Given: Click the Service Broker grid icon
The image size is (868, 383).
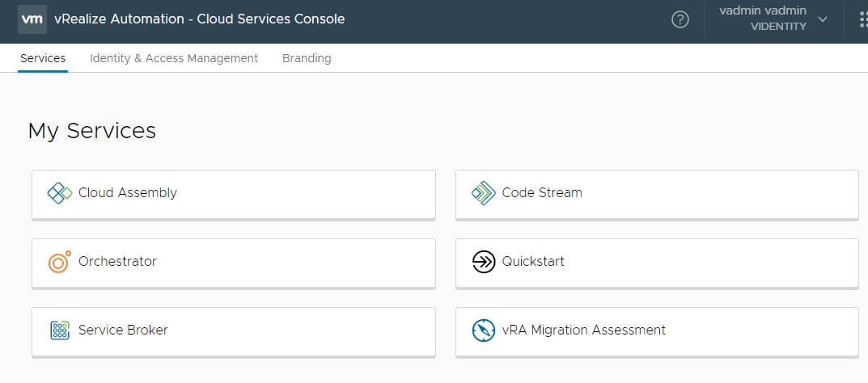Looking at the screenshot, I should pyautogui.click(x=60, y=330).
